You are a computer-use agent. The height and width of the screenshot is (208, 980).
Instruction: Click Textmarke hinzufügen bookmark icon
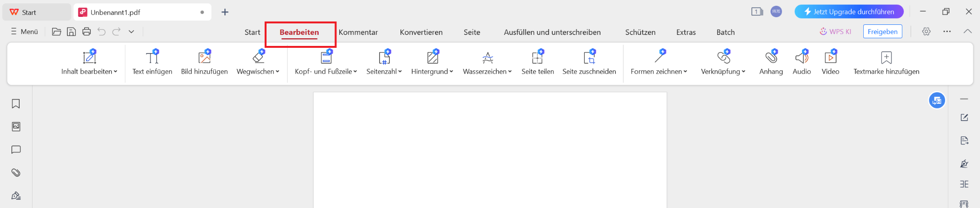(x=886, y=58)
